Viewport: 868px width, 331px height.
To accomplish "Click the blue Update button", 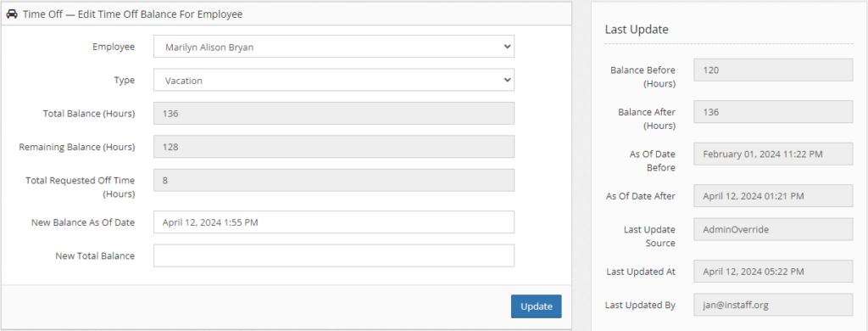I will 536,306.
